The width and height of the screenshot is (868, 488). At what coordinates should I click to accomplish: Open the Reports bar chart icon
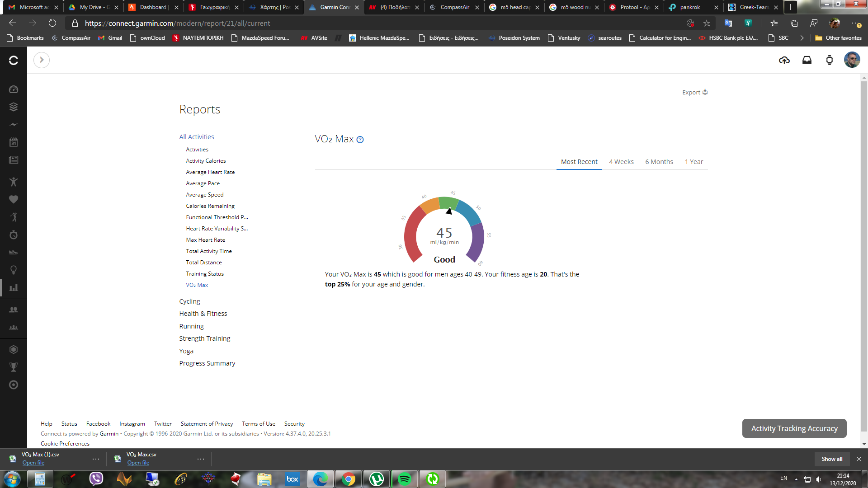coord(14,287)
